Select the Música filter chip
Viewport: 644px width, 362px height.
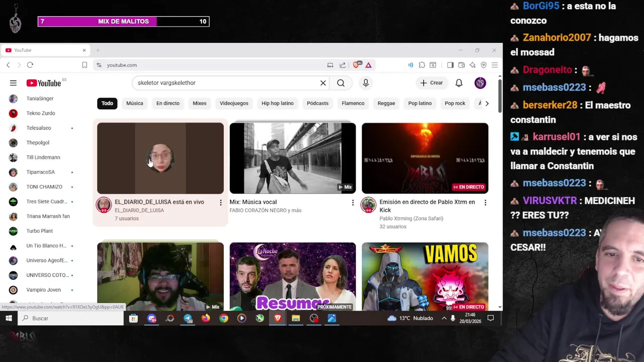134,103
